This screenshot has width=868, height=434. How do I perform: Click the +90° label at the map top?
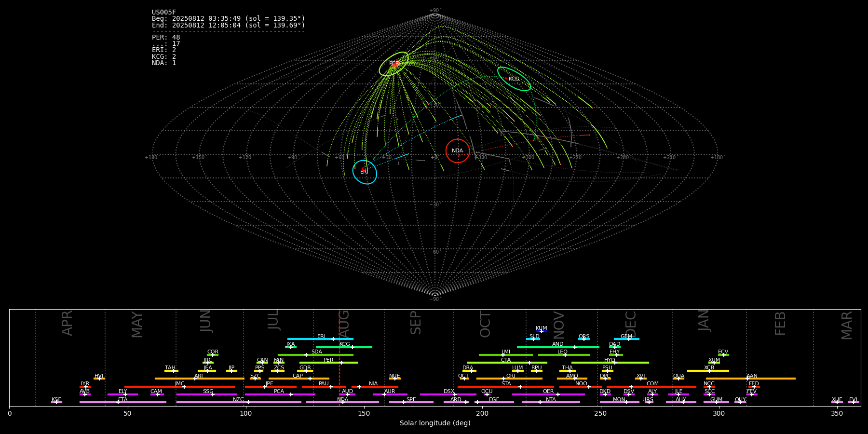pos(435,11)
